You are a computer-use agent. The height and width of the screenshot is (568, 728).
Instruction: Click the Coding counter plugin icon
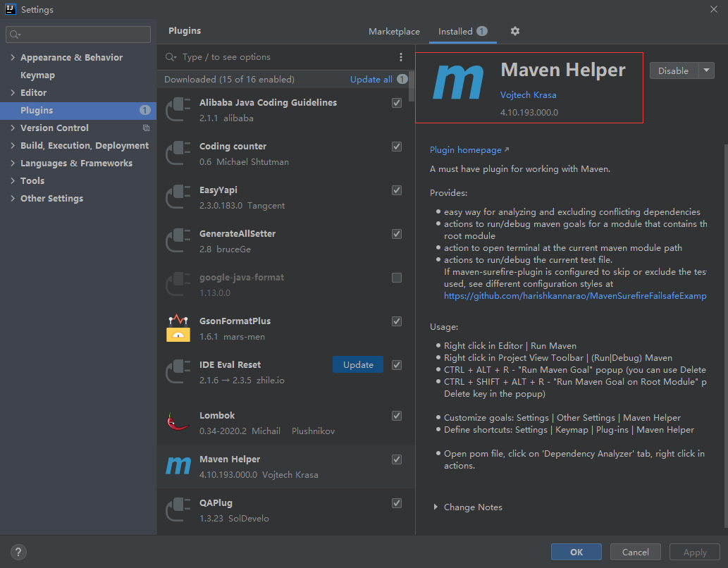(x=178, y=153)
